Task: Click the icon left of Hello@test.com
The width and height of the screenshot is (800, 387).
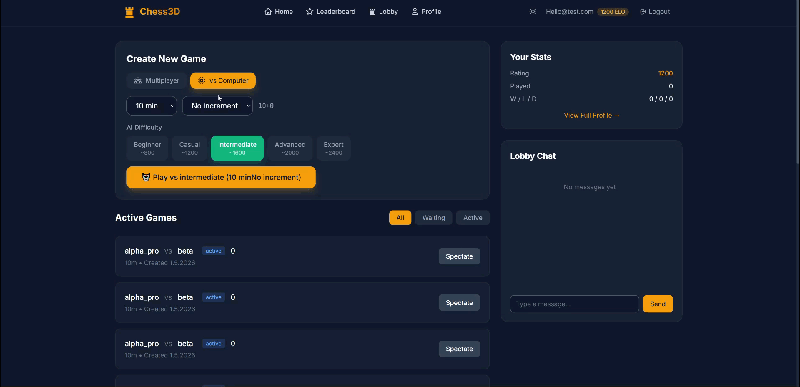Action: pyautogui.click(x=533, y=12)
